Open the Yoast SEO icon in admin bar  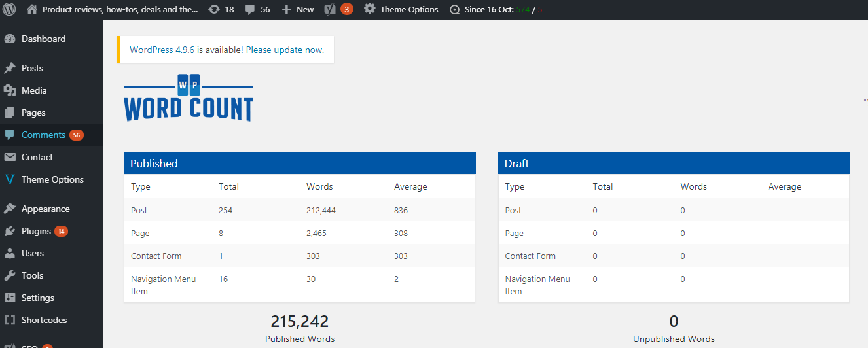pyautogui.click(x=331, y=9)
